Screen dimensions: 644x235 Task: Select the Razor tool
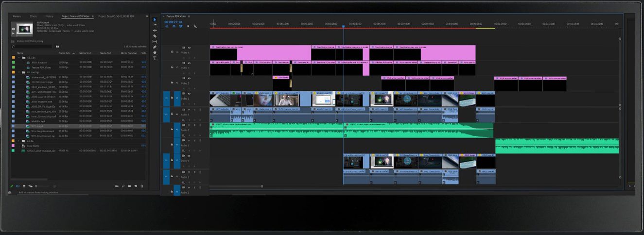[155, 36]
